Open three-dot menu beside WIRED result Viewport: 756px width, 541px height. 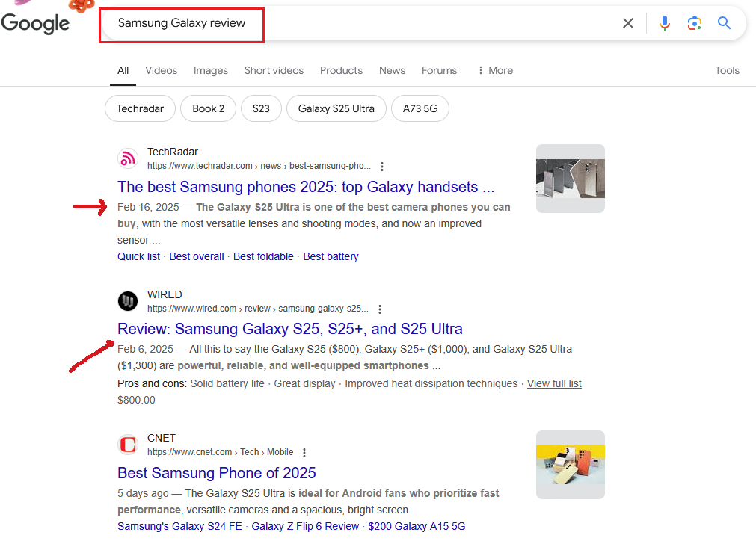pyautogui.click(x=380, y=309)
